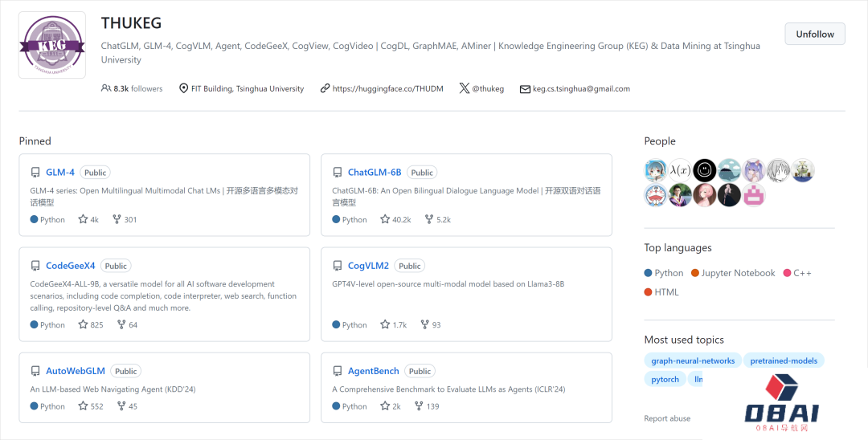
Task: Click the star icon on ChatGLM-6B
Action: pos(385,219)
